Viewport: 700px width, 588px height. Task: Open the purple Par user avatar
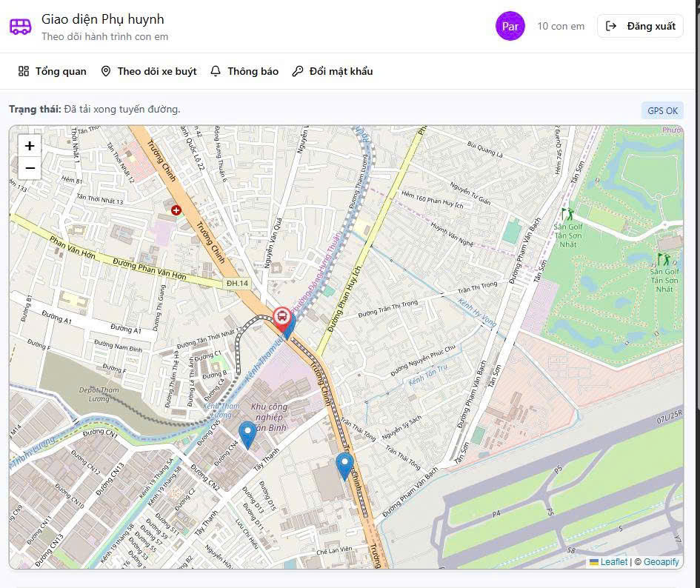pos(510,27)
